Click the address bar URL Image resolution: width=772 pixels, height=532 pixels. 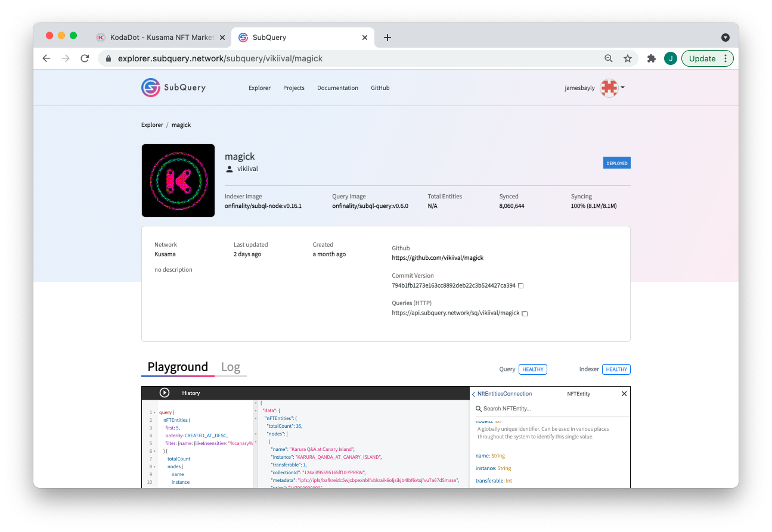221,58
